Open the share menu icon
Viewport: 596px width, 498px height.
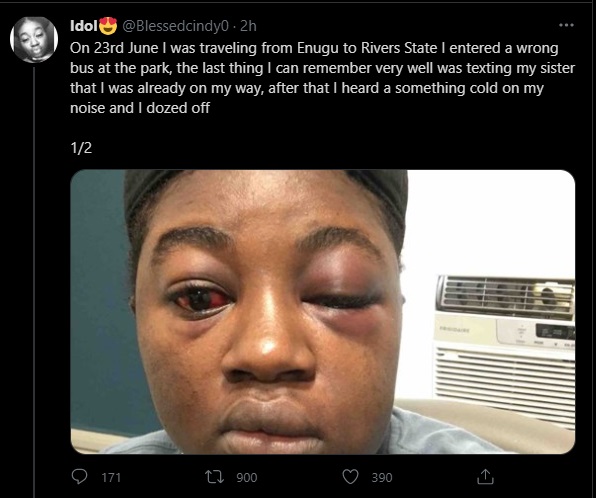click(485, 477)
